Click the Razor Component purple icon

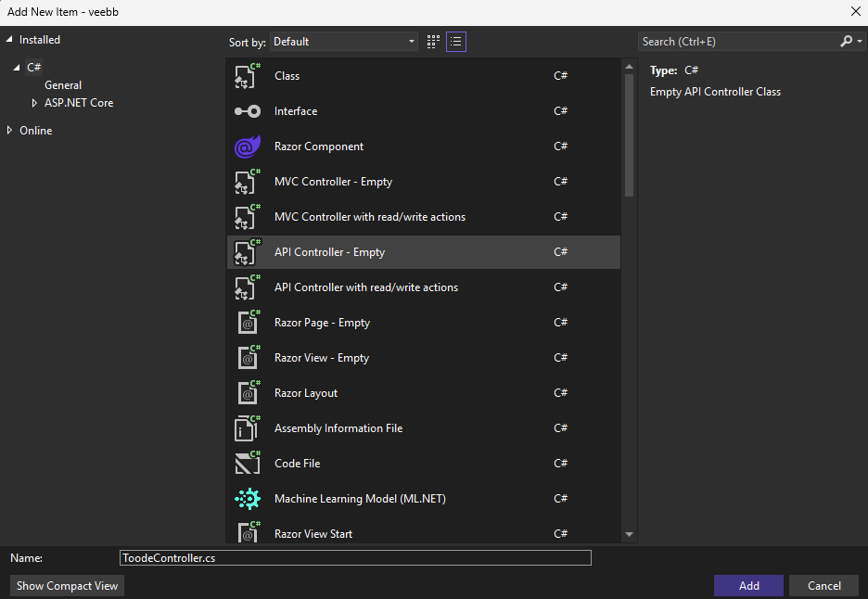(x=247, y=147)
